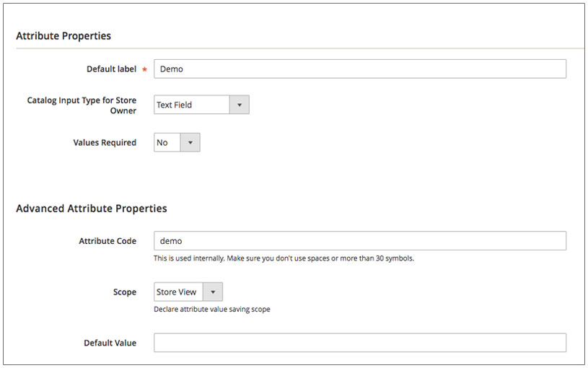Click the 'Values Required' field label
Image resolution: width=588 pixels, height=368 pixels.
pyautogui.click(x=105, y=143)
